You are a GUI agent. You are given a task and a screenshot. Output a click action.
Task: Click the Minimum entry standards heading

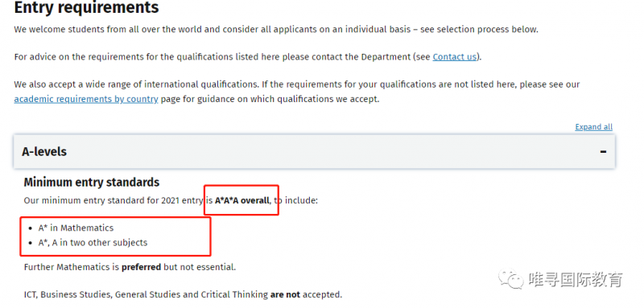point(92,182)
